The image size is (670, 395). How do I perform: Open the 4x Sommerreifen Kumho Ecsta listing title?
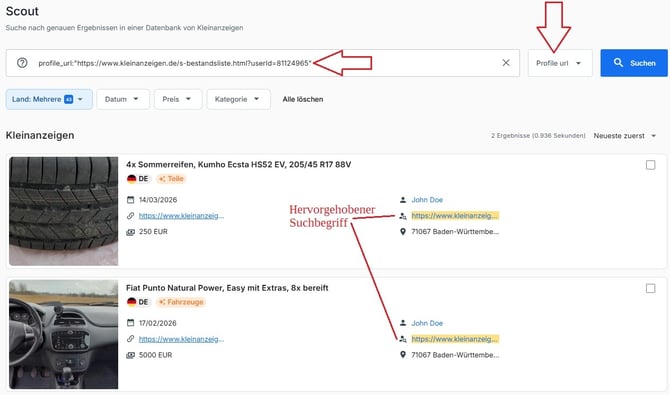click(x=238, y=165)
